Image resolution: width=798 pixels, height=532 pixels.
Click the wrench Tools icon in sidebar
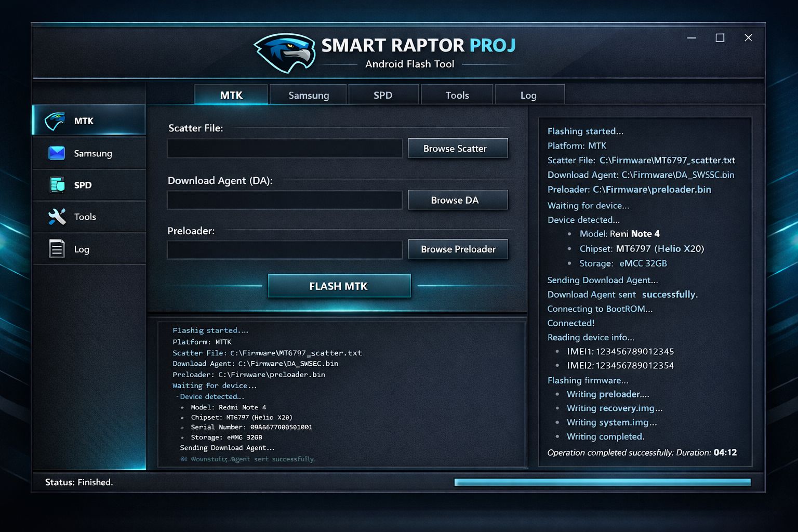[57, 217]
